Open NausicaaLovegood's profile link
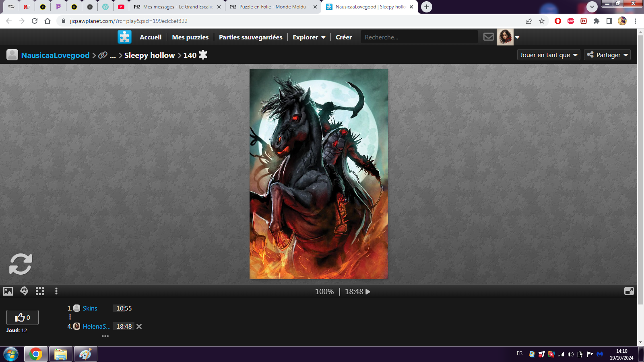644x362 pixels. click(55, 55)
